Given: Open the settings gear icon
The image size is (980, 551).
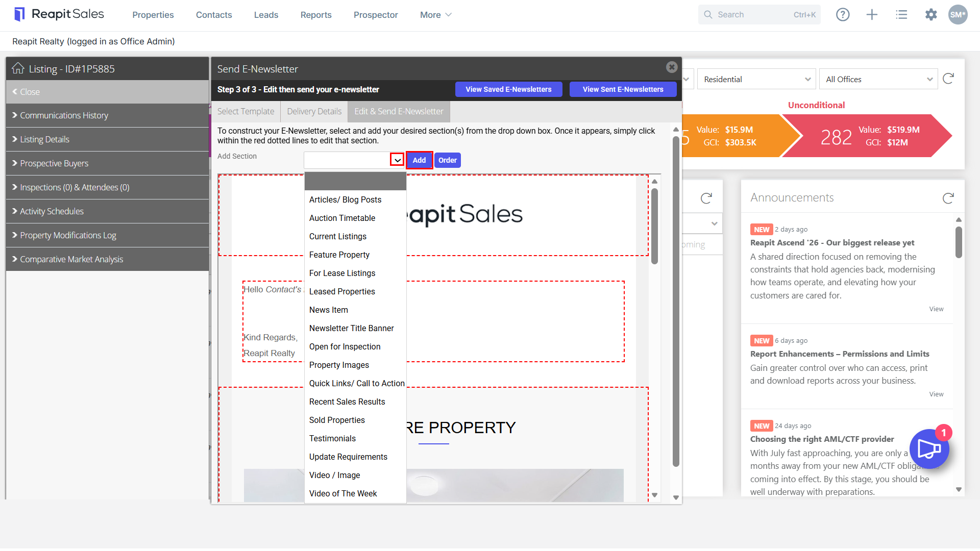Looking at the screenshot, I should (x=931, y=15).
